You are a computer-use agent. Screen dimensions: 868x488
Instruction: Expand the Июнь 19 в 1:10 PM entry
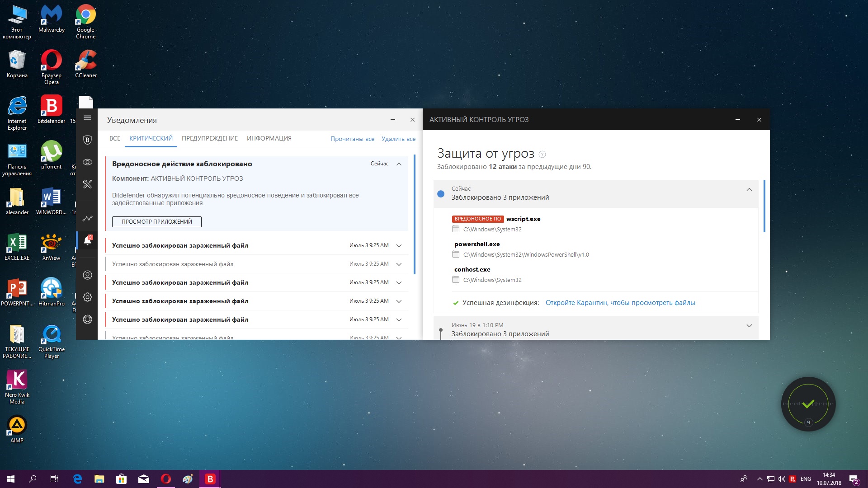749,326
